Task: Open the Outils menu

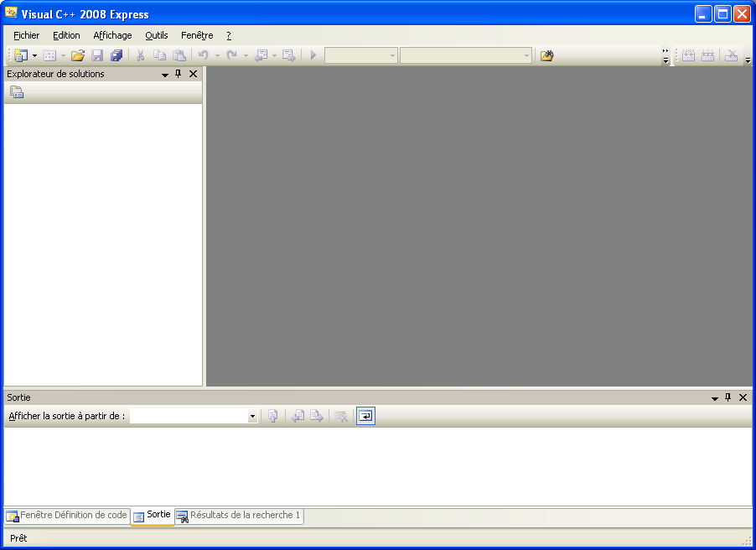Action: coord(156,35)
